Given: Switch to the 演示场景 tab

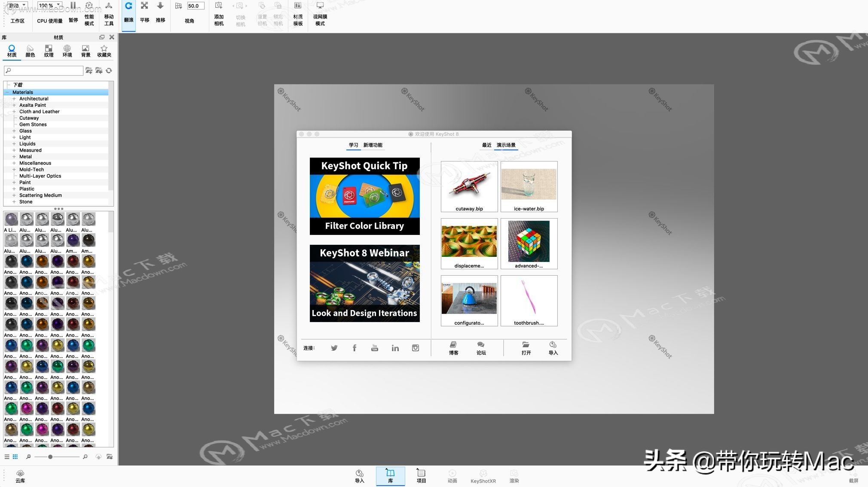Looking at the screenshot, I should pos(506,145).
